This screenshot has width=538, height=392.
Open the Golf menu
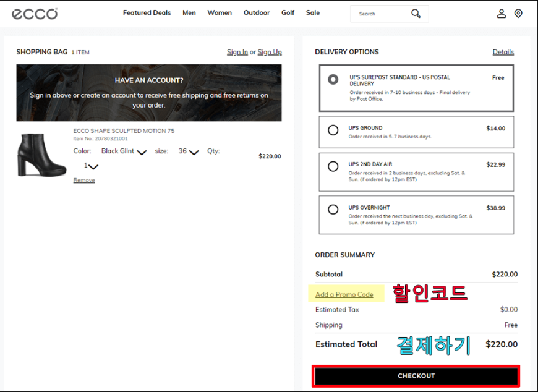(x=288, y=13)
